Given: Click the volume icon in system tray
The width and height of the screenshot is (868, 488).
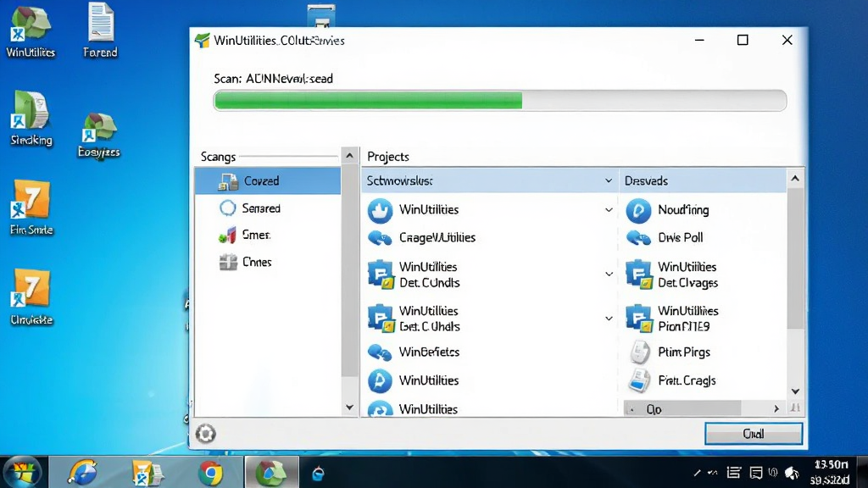Looking at the screenshot, I should click(x=793, y=473).
